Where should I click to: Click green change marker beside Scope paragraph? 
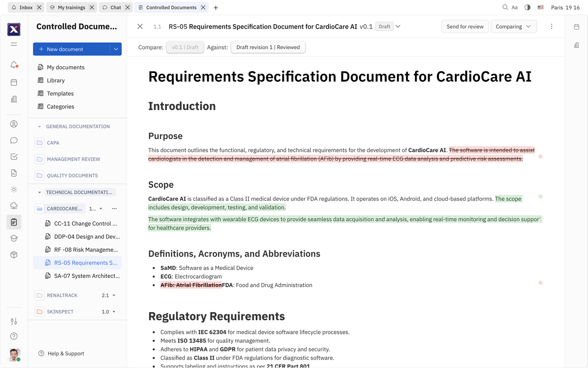point(541,196)
